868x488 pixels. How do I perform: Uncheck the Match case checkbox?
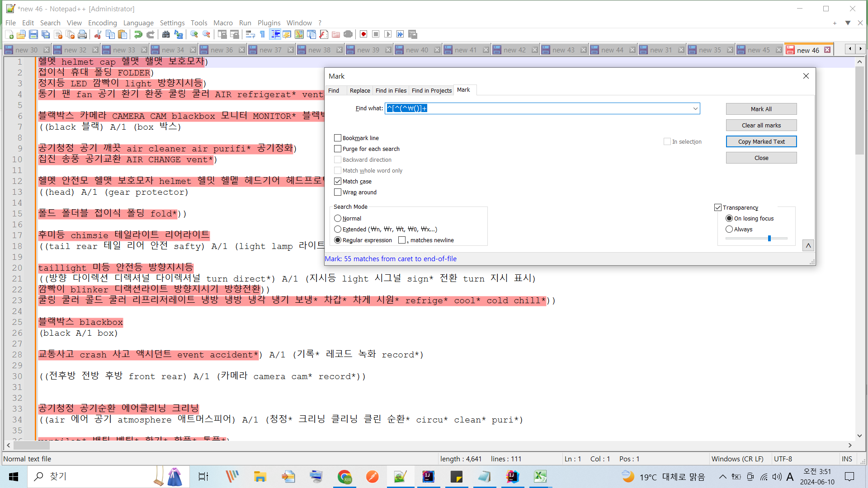[338, 181]
